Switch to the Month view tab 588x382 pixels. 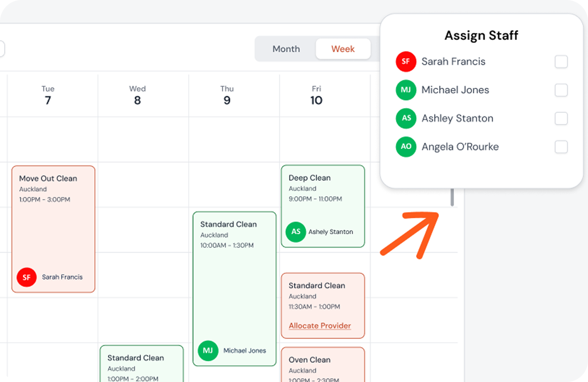point(286,49)
